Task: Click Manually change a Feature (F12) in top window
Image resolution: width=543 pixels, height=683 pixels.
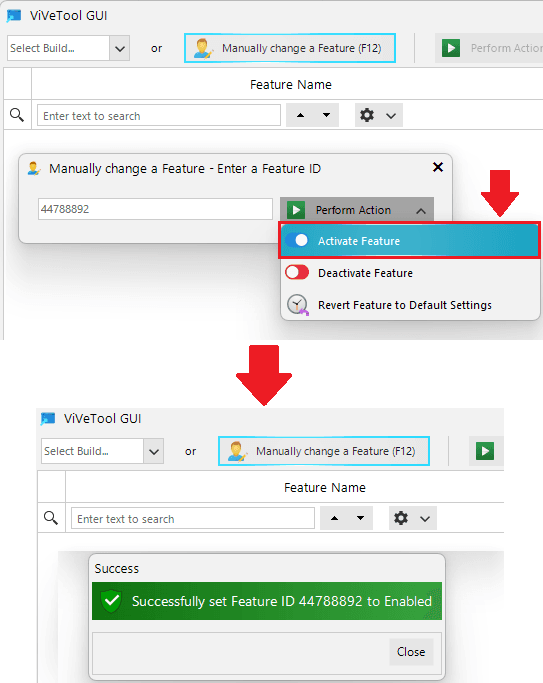Action: [x=290, y=48]
